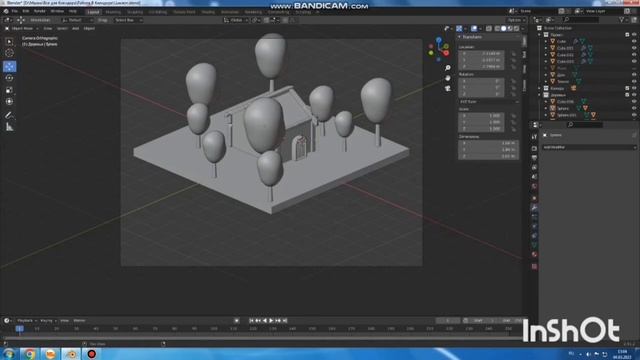Screen dimensions: 640x360
Task: Switch to the Shading workspace tab
Action: coord(208,12)
